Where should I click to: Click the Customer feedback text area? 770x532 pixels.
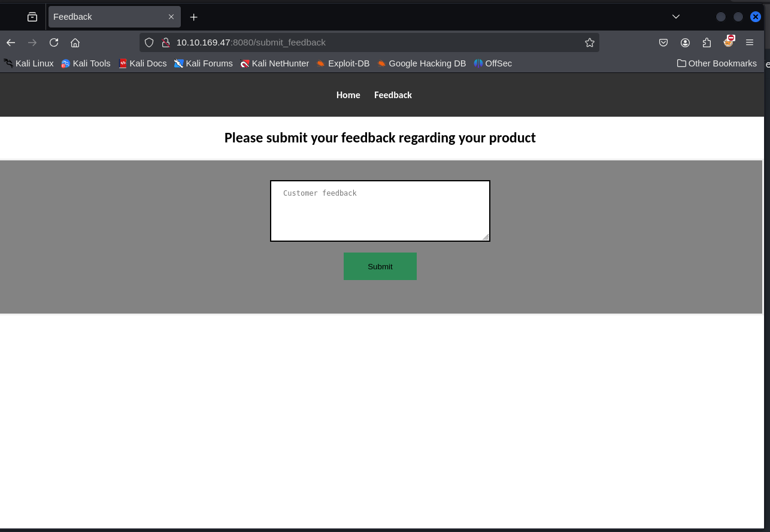380,211
